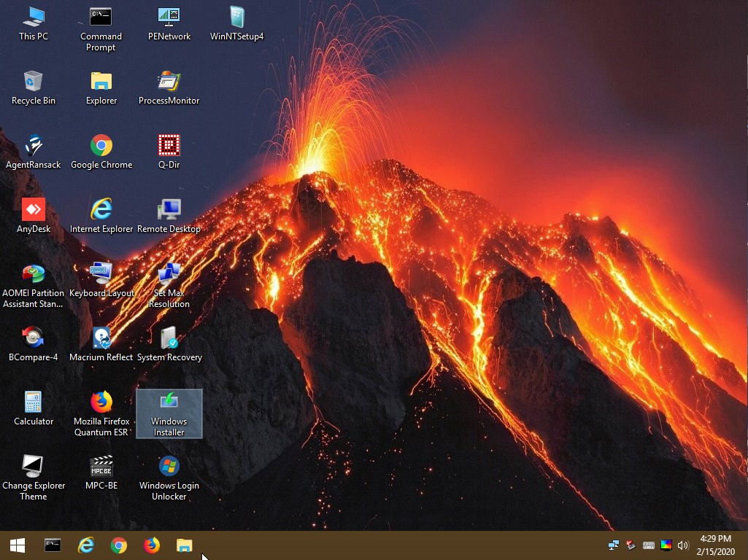The height and width of the screenshot is (560, 748).
Task: Open Q-Dir file manager
Action: coord(169,146)
